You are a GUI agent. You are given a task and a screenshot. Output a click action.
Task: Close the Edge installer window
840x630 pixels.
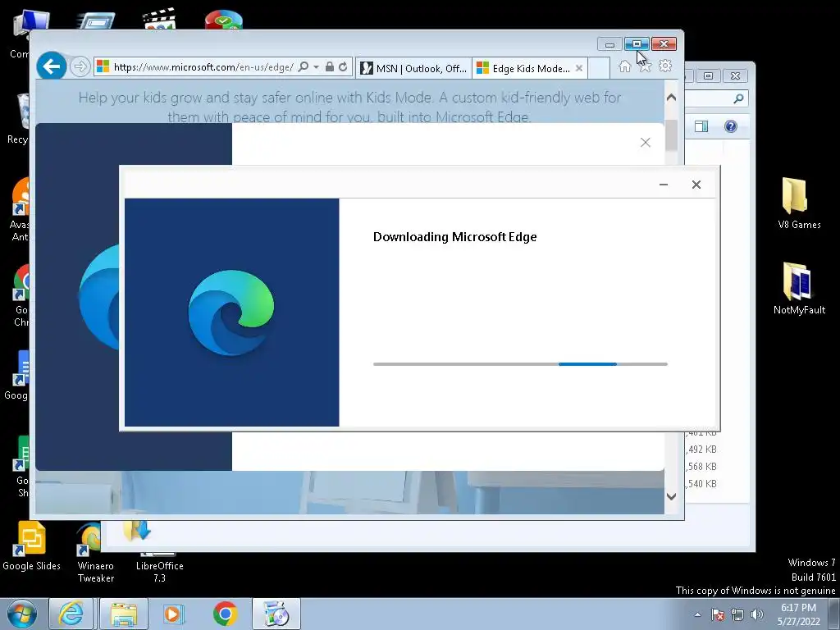click(696, 185)
